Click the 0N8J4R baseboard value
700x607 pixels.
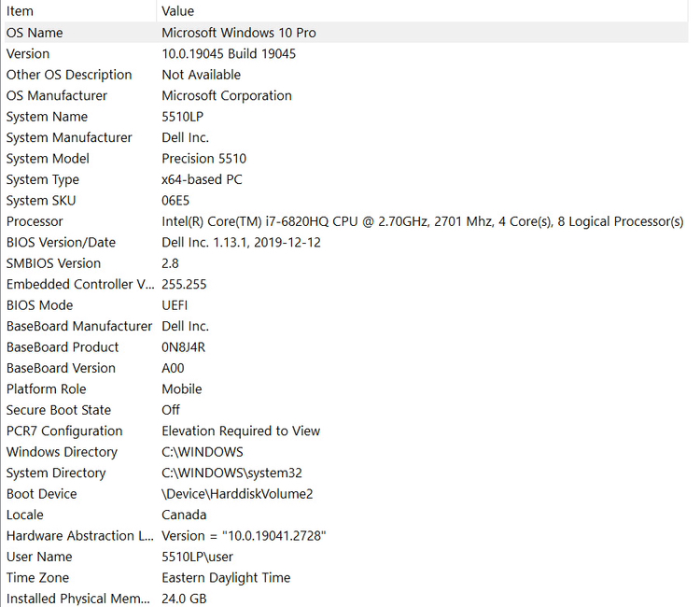(184, 347)
